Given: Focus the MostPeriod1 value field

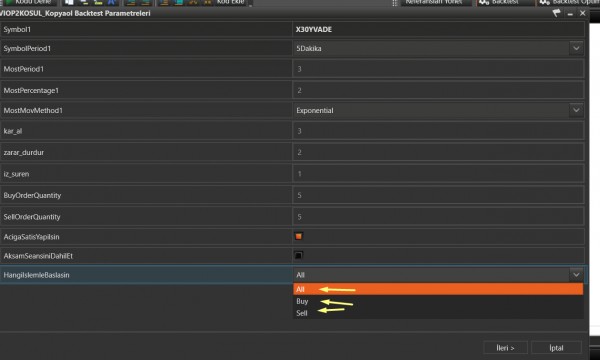Looking at the screenshot, I should 438,69.
